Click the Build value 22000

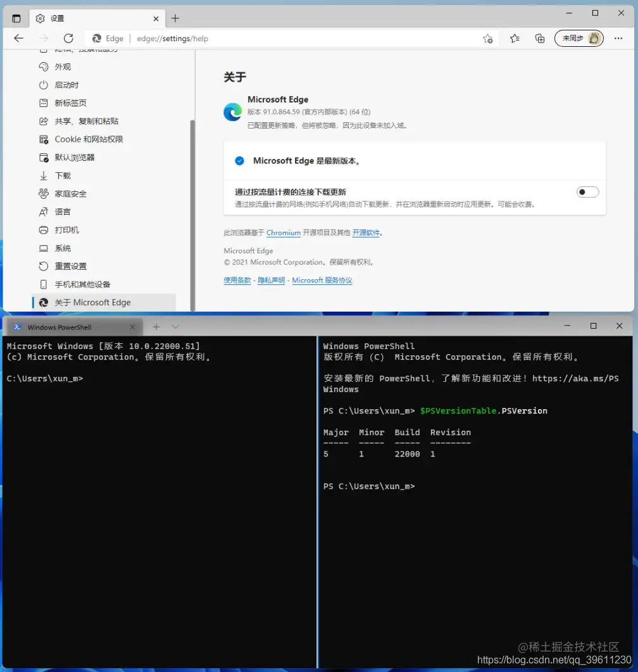click(407, 454)
